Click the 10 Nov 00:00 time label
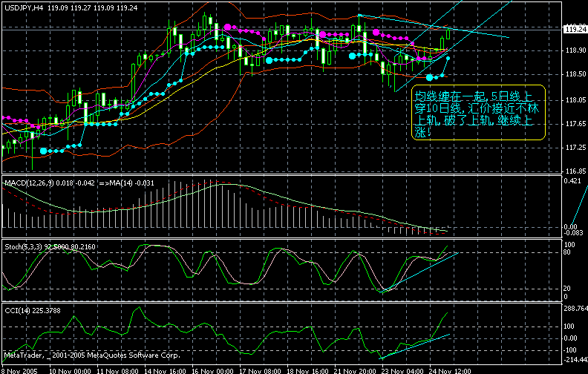Screen dimensions: 588x374 pos(70,371)
